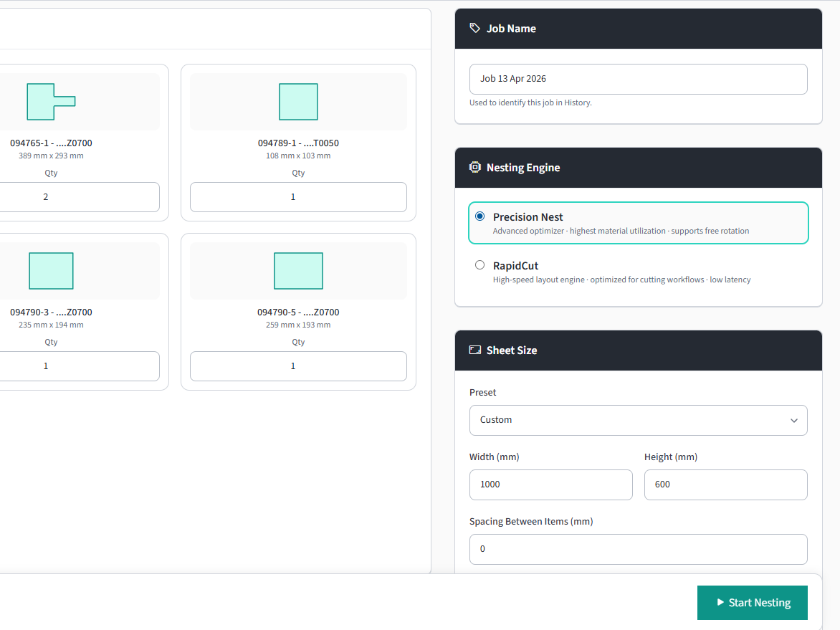
Task: Click the Spacing Between Items input
Action: pyautogui.click(x=638, y=549)
